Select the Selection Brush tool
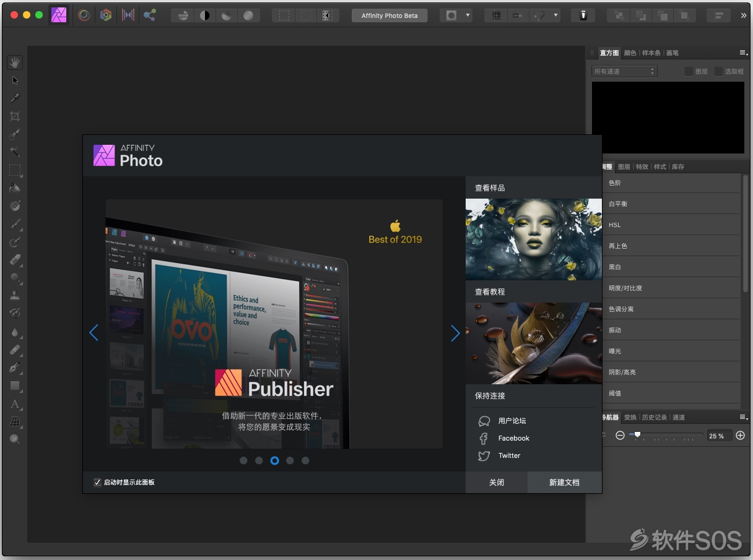 pos(15,134)
